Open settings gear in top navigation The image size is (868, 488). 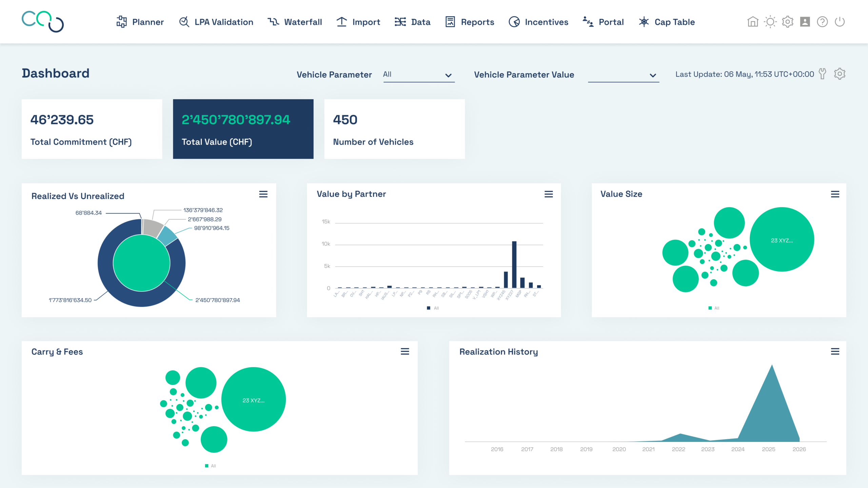click(788, 22)
